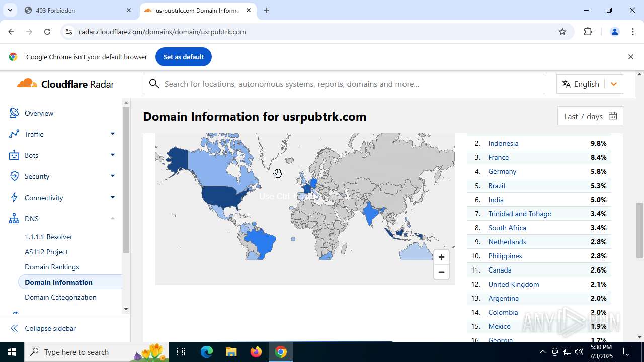Show hidden system tray icons
644x362 pixels.
pos(542,352)
